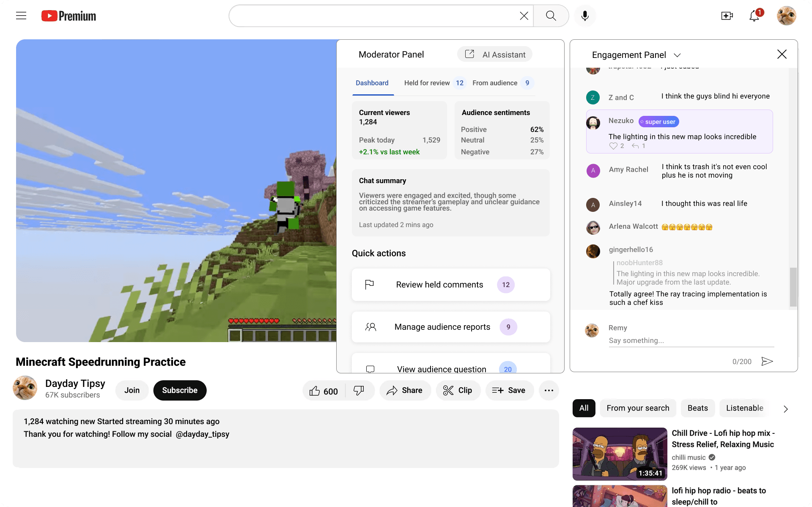The height and width of the screenshot is (507, 812).
Task: Toggle Subscribe to Dayday Tipsy
Action: pos(180,390)
